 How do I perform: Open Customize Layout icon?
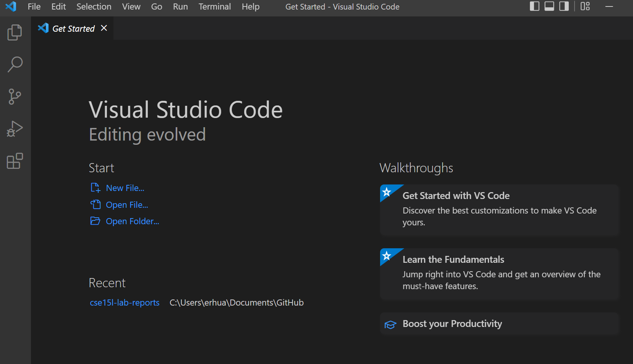click(585, 6)
